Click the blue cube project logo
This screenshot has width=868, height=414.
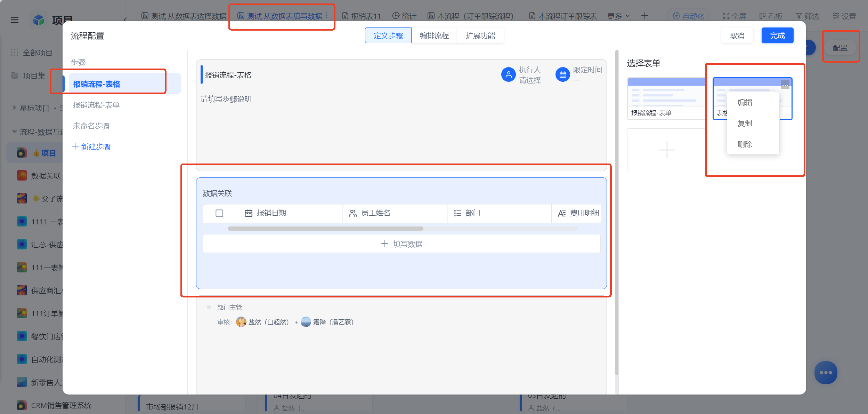click(x=39, y=20)
